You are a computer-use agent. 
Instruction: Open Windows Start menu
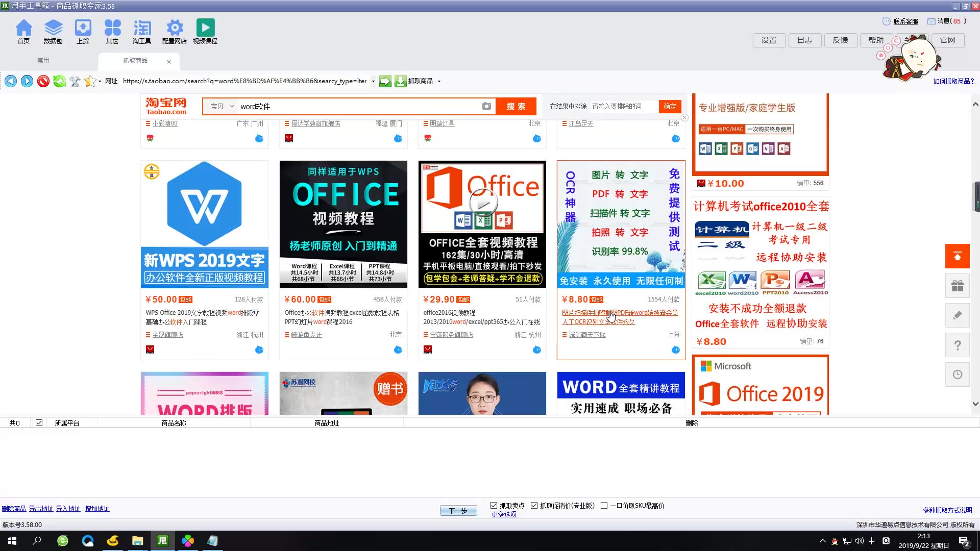point(12,541)
